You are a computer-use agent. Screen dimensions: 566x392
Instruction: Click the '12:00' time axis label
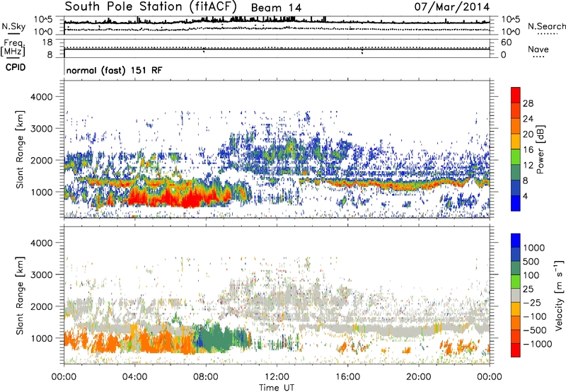[x=277, y=377]
